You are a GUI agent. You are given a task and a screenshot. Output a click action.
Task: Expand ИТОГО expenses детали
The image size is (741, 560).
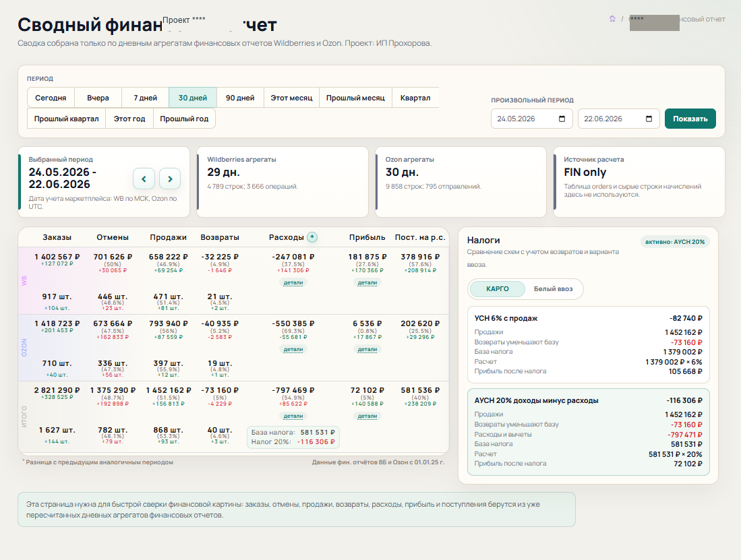[x=293, y=416]
